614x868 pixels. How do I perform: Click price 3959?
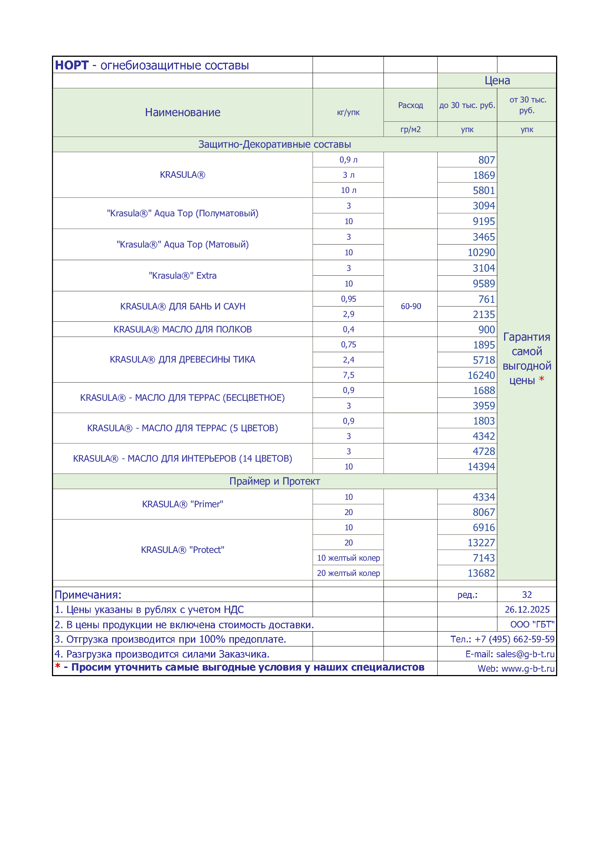point(484,406)
